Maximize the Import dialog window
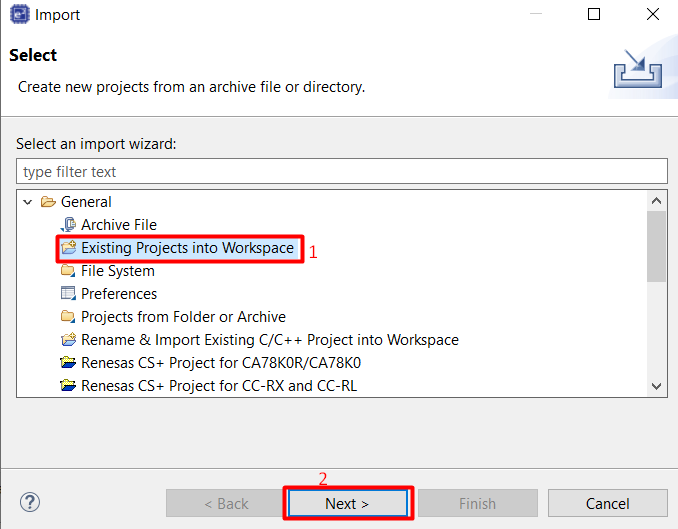 [594, 15]
